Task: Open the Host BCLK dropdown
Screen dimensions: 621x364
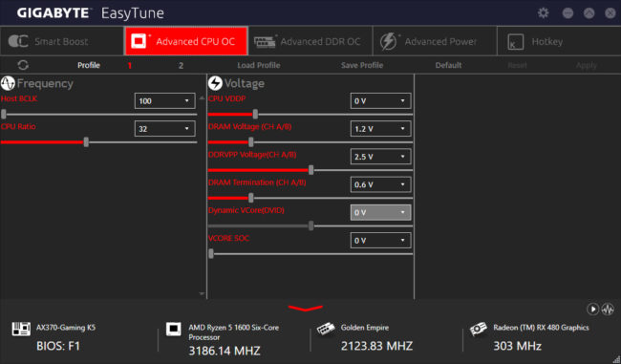Action: [x=164, y=101]
